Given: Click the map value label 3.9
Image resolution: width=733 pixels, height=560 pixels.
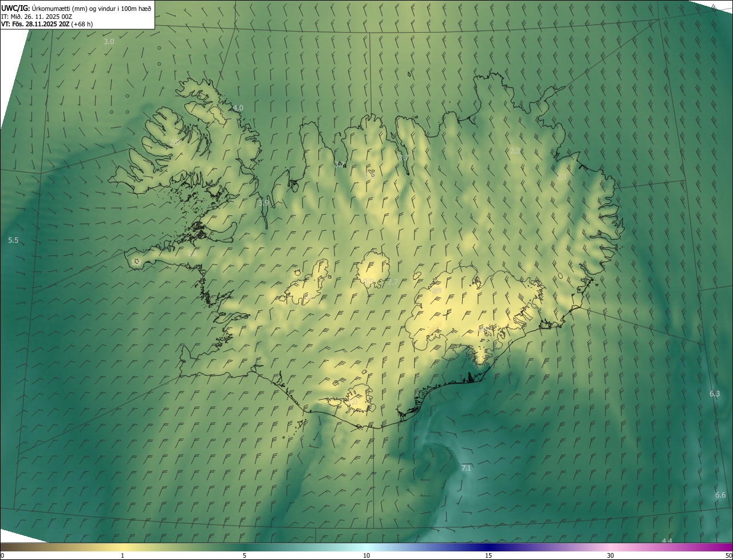Looking at the screenshot, I should [x=263, y=203].
